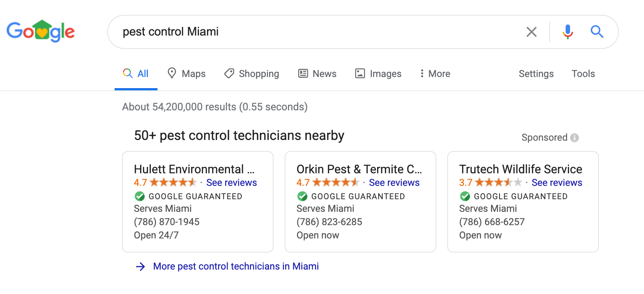Click the search input containing pest control Miami

(x=318, y=32)
